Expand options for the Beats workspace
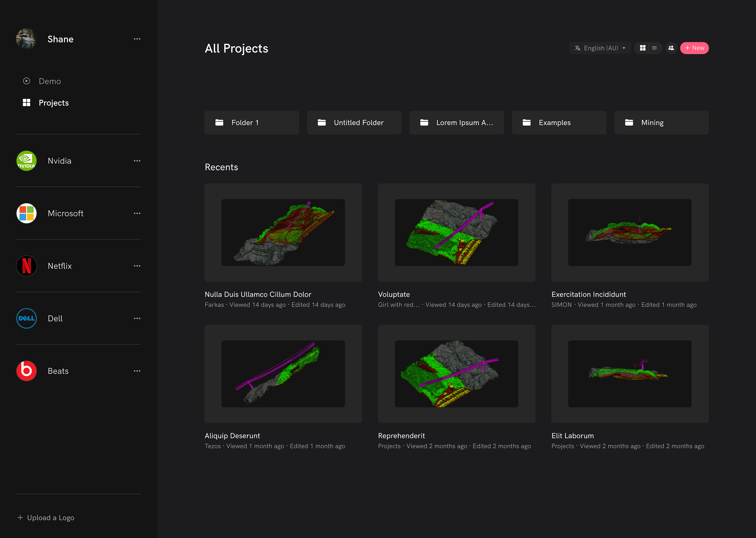 pyautogui.click(x=137, y=371)
